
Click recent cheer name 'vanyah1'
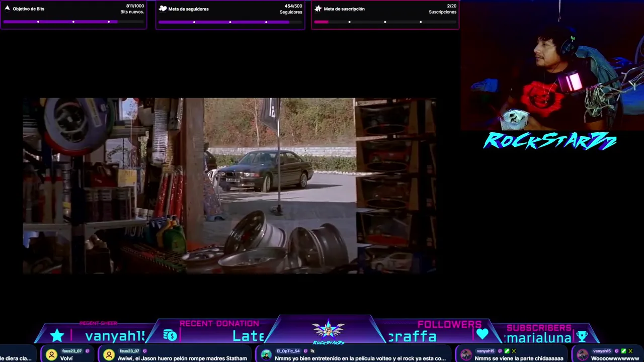pos(115,336)
